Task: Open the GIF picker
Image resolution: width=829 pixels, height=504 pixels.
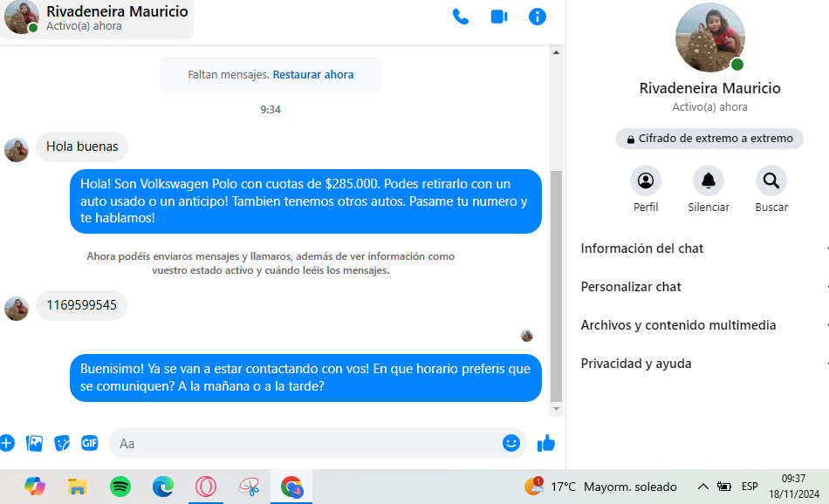Action: (90, 443)
